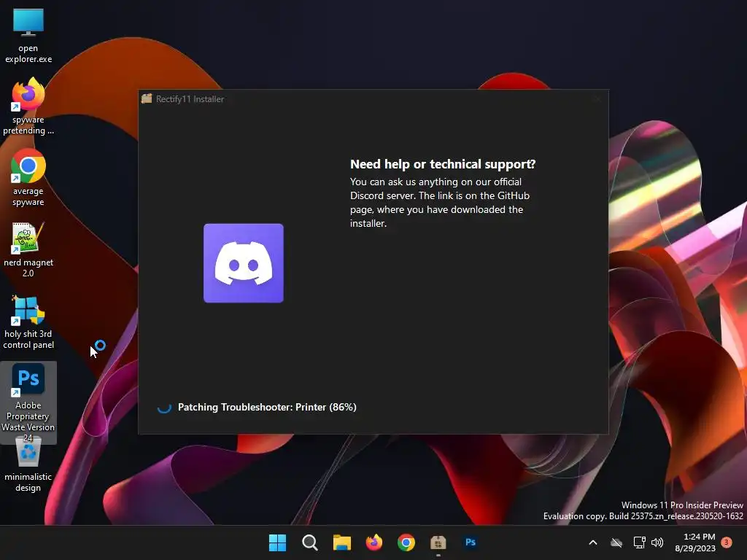Open Photoshop from the taskbar

(471, 542)
